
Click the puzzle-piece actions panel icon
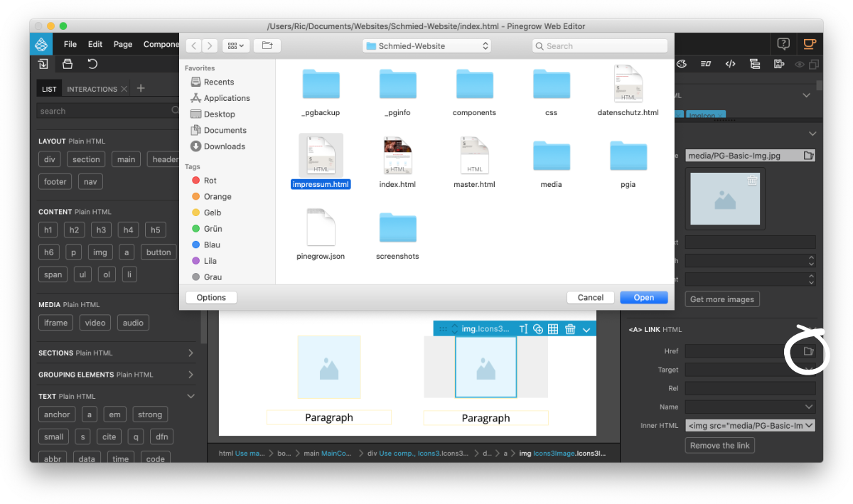coord(779,64)
